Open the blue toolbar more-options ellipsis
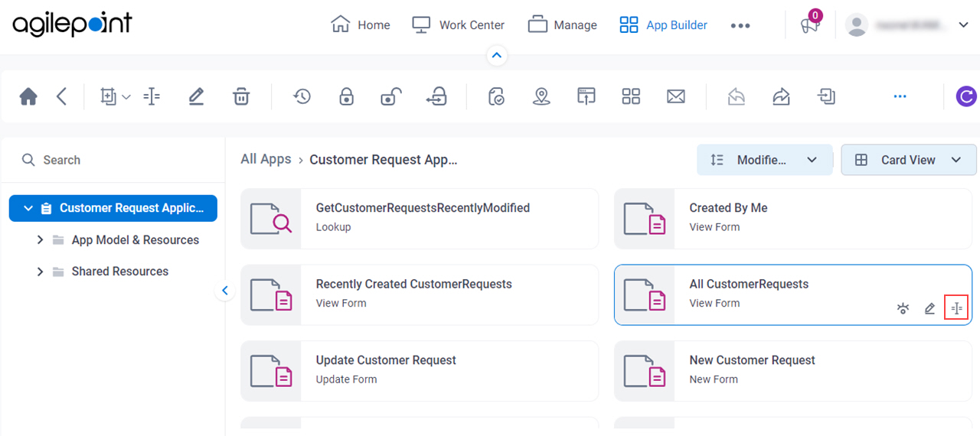The image size is (980, 436). tap(900, 96)
